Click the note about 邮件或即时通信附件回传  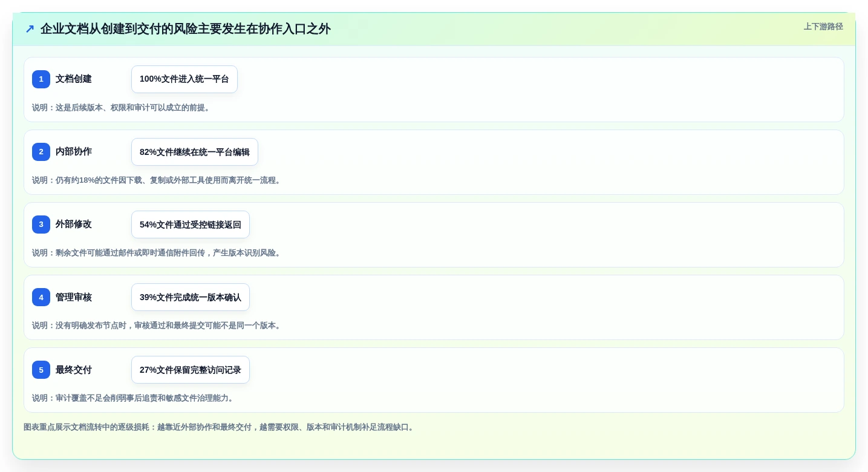tap(157, 253)
